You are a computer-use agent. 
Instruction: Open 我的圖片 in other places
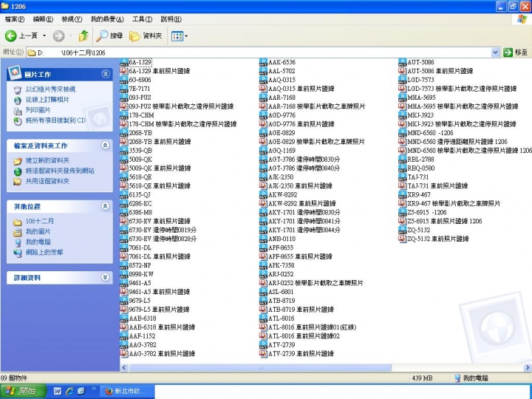pyautogui.click(x=38, y=232)
